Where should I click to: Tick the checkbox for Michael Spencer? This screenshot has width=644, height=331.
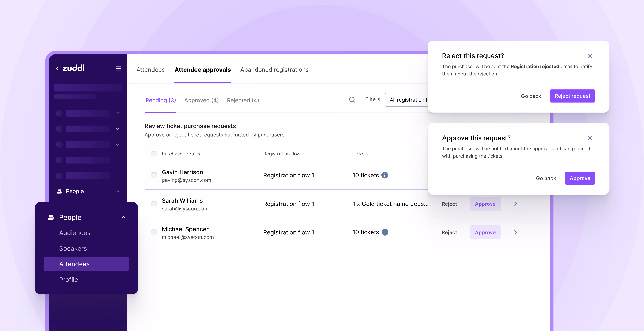point(154,232)
